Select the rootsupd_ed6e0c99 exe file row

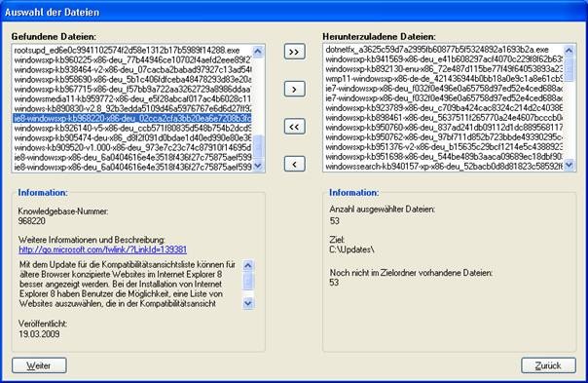point(132,50)
